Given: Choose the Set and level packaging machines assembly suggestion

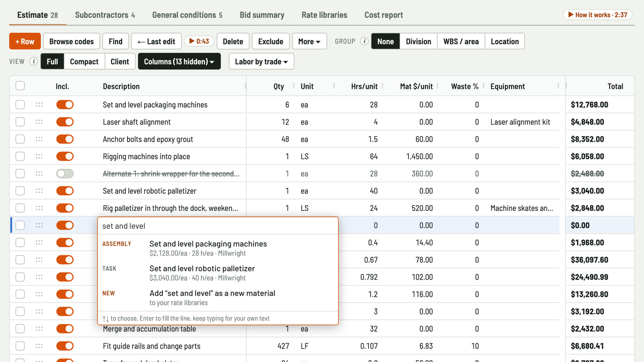Looking at the screenshot, I should click(218, 248).
